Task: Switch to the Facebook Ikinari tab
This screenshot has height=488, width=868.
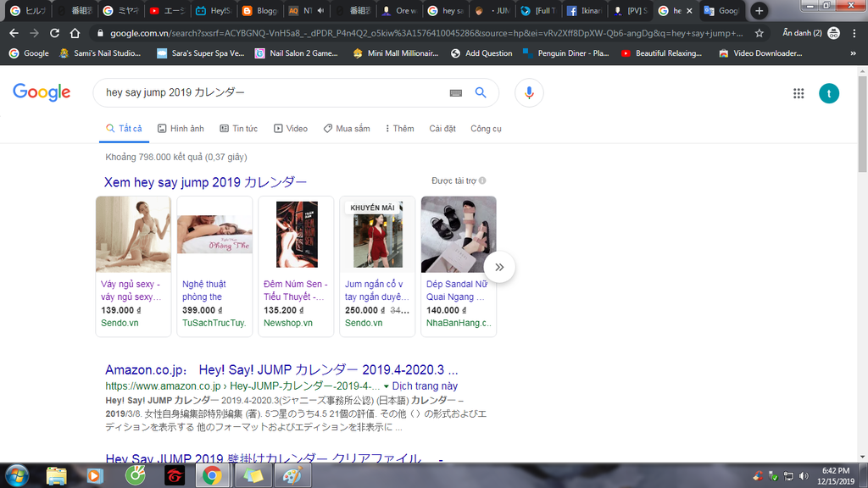Action: point(585,10)
